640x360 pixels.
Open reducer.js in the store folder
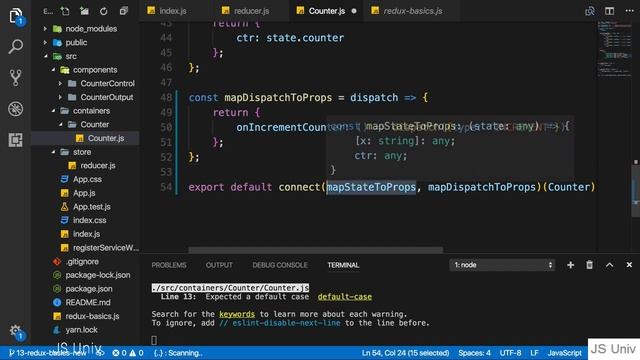[x=98, y=165]
